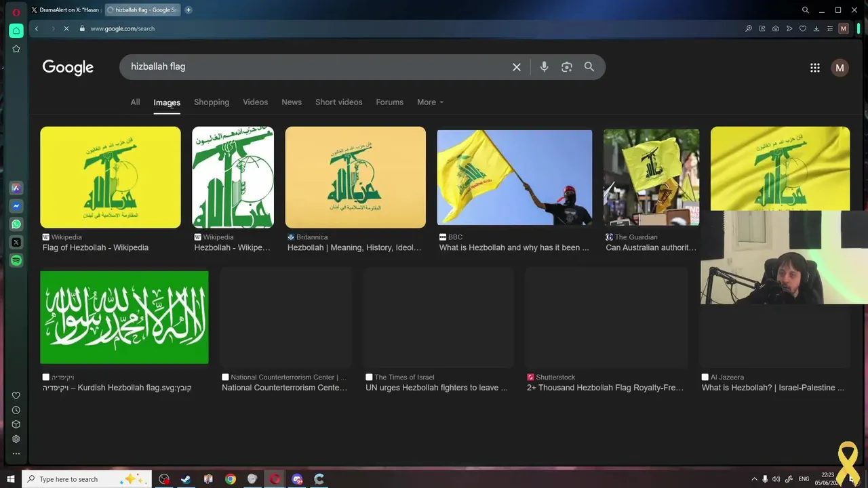
Task: Click the zoom magnifier in address bar
Action: [x=749, y=28]
